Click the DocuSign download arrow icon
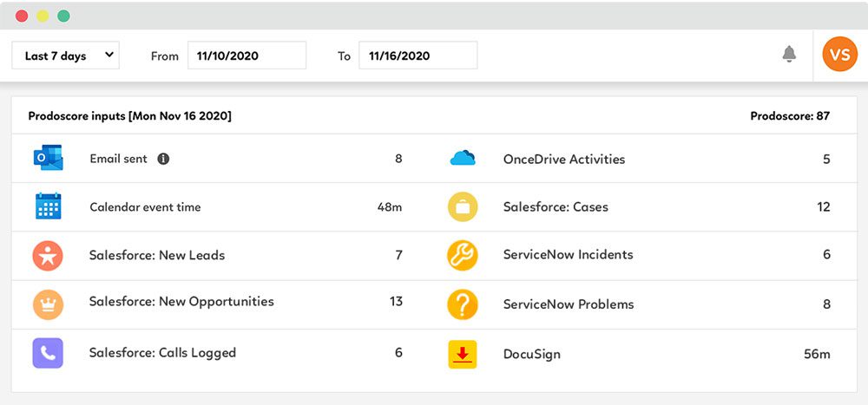Screen dimensions: 868x405 tap(463, 354)
